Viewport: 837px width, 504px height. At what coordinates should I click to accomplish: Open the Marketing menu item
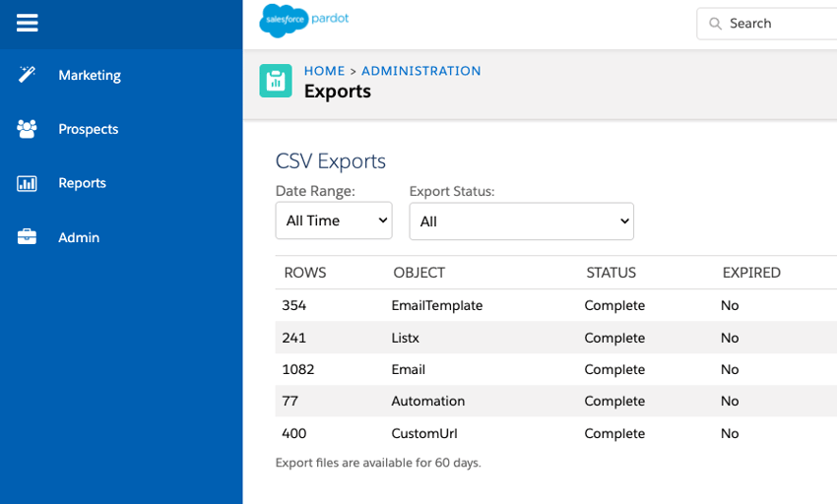[90, 75]
